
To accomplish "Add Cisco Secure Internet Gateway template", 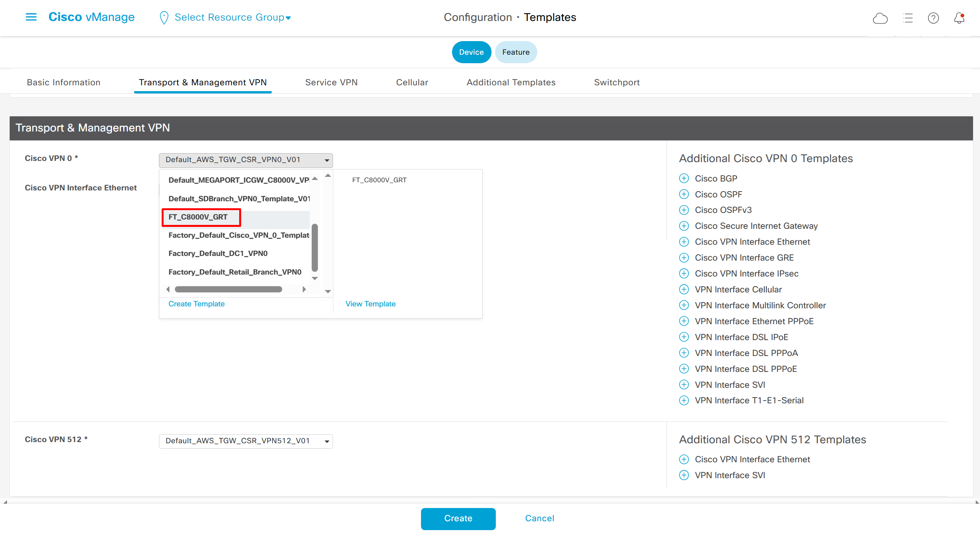I will pos(684,226).
